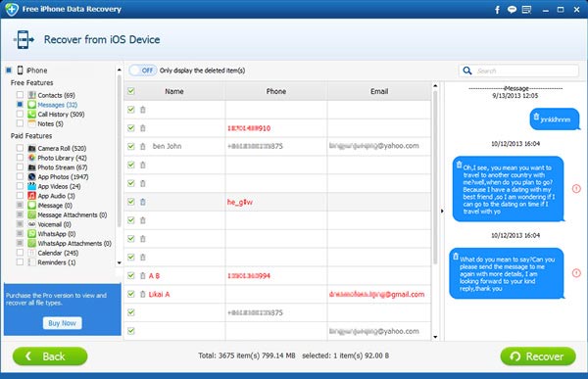This screenshot has height=379, width=588.
Task: Select Call History (509) in the sidebar
Action: [61, 114]
